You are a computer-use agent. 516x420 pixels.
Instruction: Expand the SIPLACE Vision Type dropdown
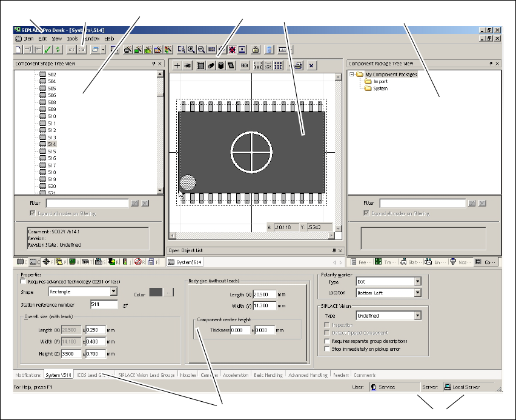pos(417,316)
